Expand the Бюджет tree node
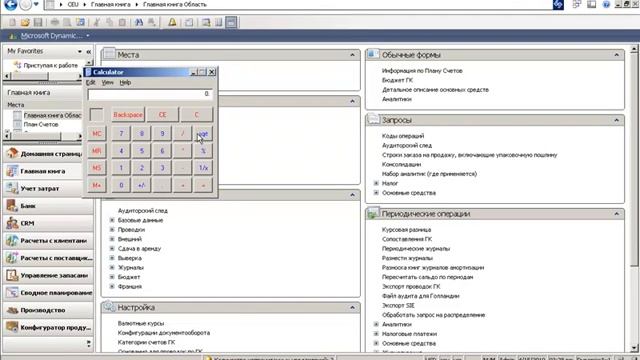This screenshot has width=640, height=360. pos(112,277)
